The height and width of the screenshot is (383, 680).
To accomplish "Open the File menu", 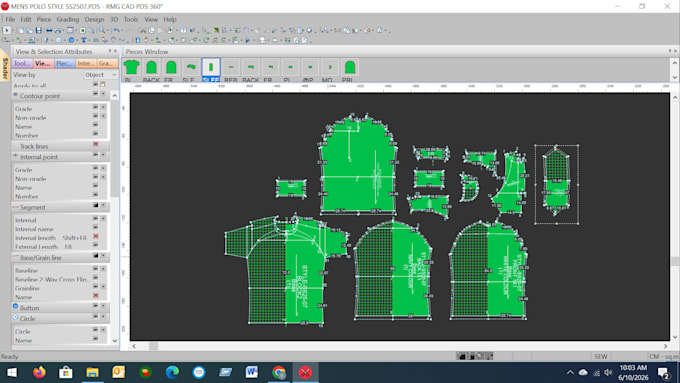I will [10, 20].
